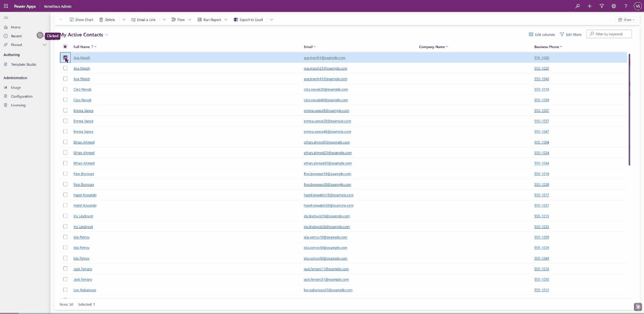Open the Email column header menu
644x314 pixels.
[x=310, y=46]
